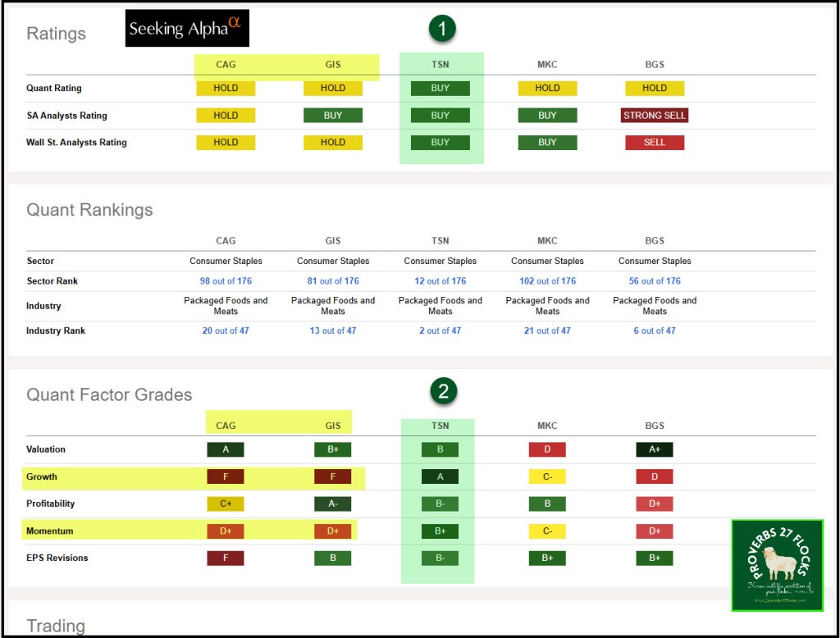
Task: Select TSN Quant Rating BUY badge
Action: coord(441,89)
